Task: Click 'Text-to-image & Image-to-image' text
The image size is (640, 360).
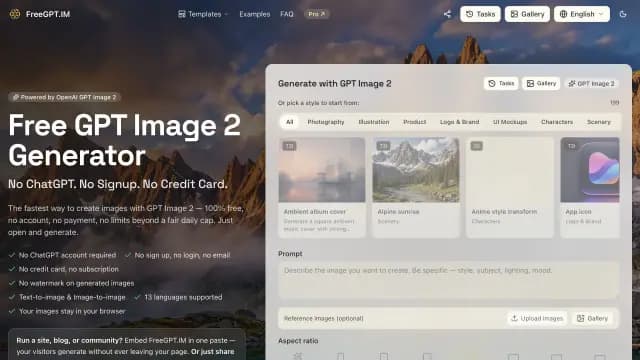Action: (72, 297)
